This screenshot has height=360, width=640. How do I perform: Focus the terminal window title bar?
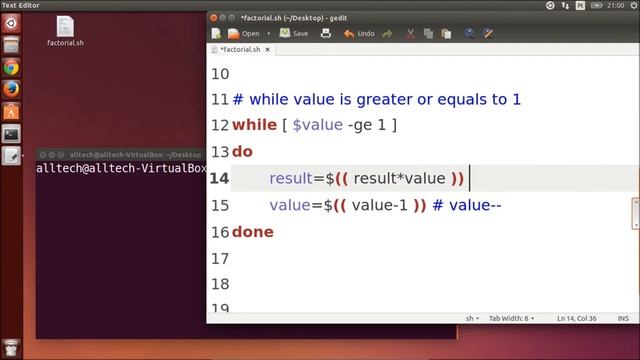pyautogui.click(x=121, y=155)
